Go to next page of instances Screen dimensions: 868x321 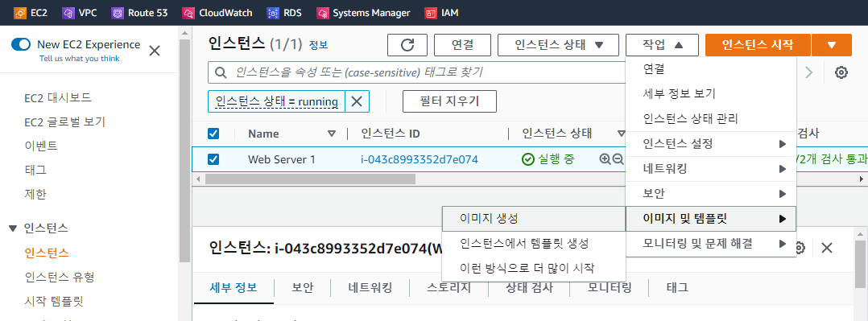click(x=809, y=72)
